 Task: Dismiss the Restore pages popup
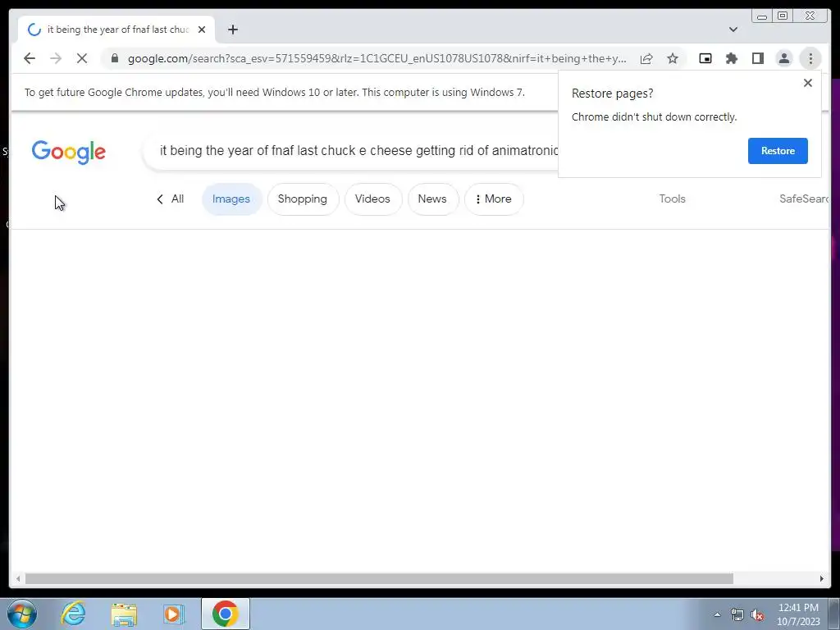click(x=808, y=83)
